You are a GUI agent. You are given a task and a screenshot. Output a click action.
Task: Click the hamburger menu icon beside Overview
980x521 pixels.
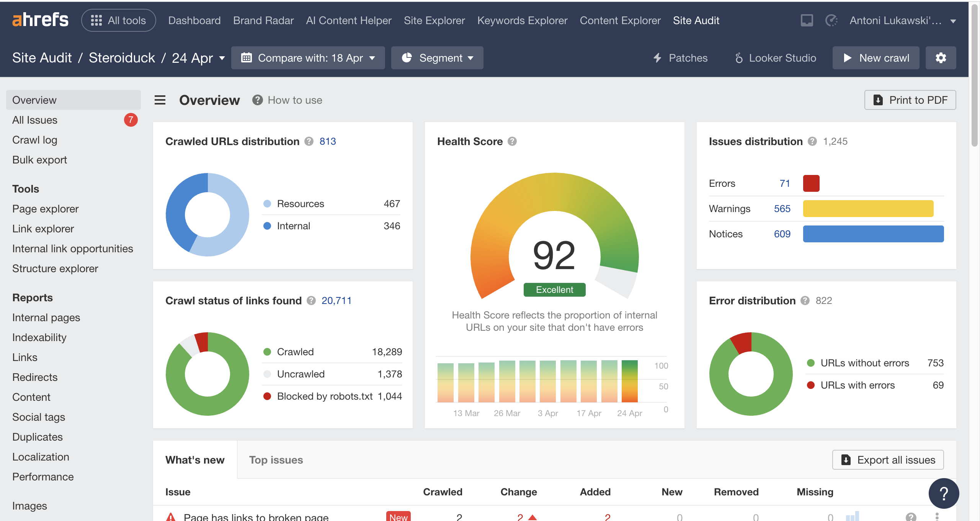[x=160, y=100]
